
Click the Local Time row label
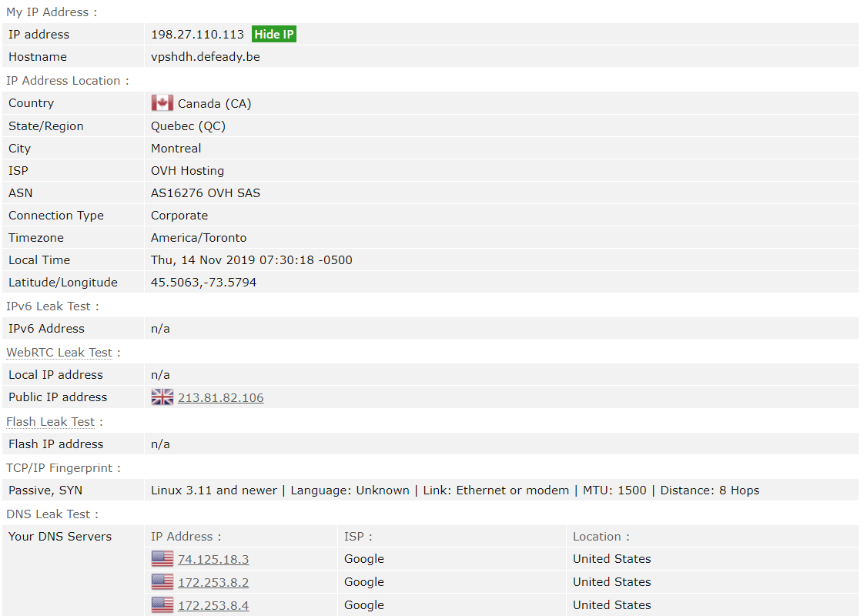coord(39,260)
